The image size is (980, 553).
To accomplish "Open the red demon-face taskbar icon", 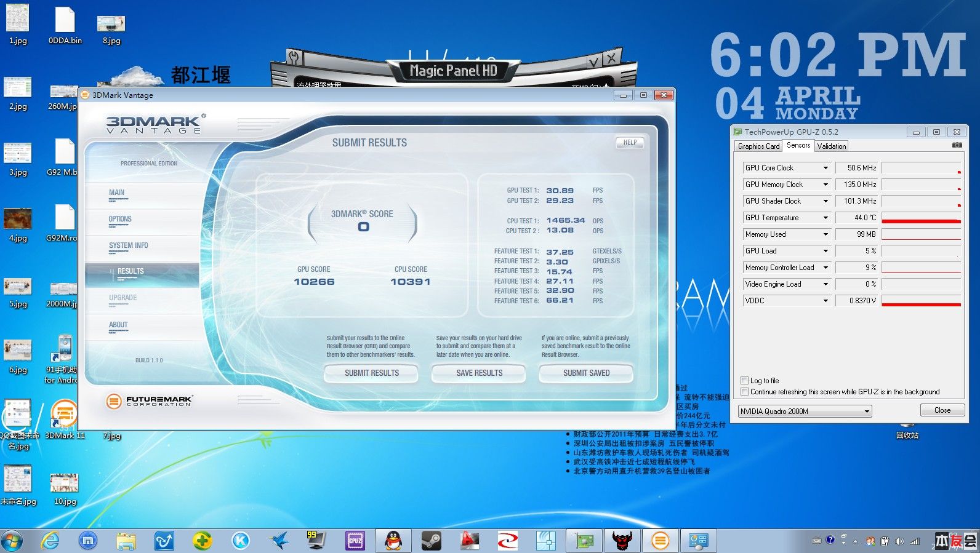I will click(622, 541).
